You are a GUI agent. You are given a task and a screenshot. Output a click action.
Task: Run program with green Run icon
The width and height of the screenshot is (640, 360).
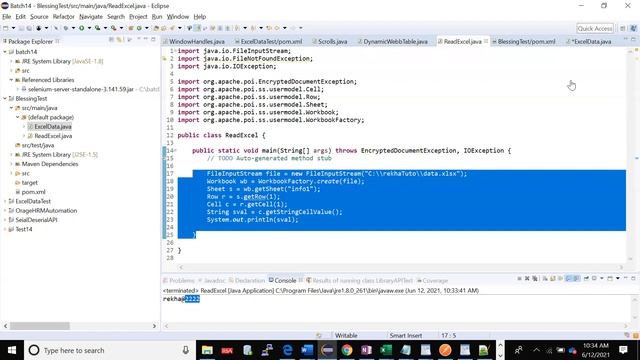tap(82, 28)
